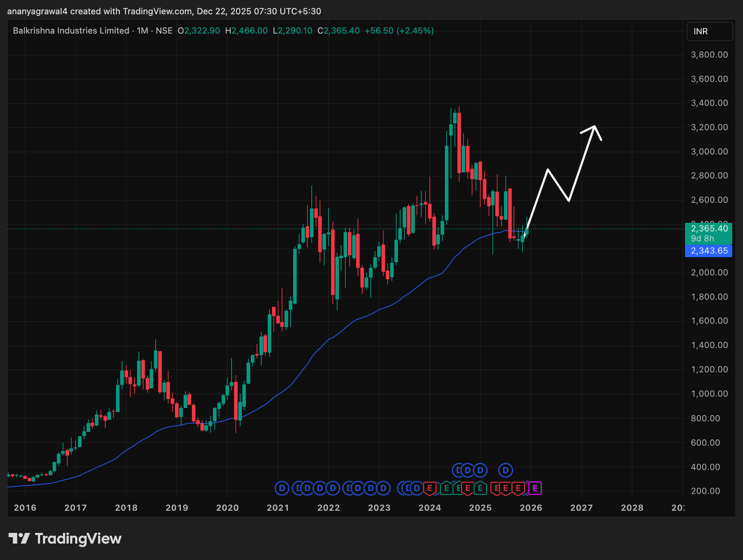Viewport: 743px width, 560px height.
Task: Click the 1,000.00 price axis label
Action: coord(709,394)
